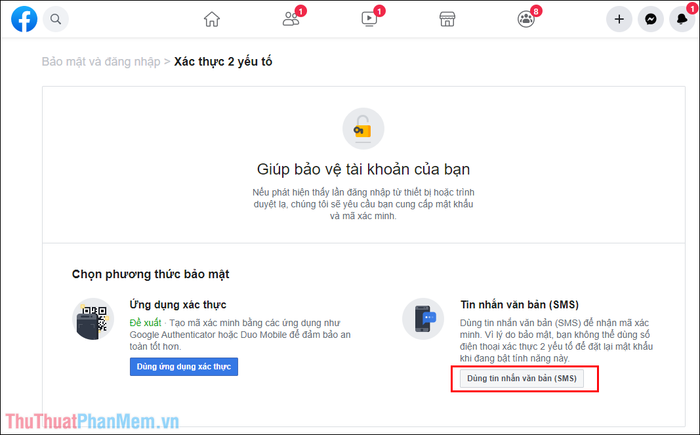Click the 'Ứng dụng xác thực' title
Viewport: 700px width, 435px height.
point(178,305)
